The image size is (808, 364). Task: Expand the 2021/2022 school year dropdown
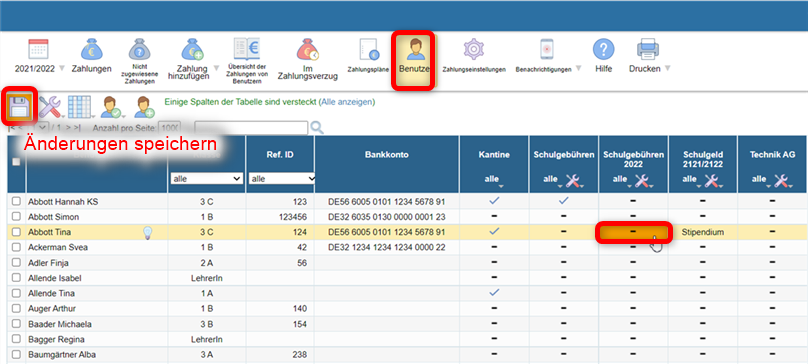tap(62, 69)
